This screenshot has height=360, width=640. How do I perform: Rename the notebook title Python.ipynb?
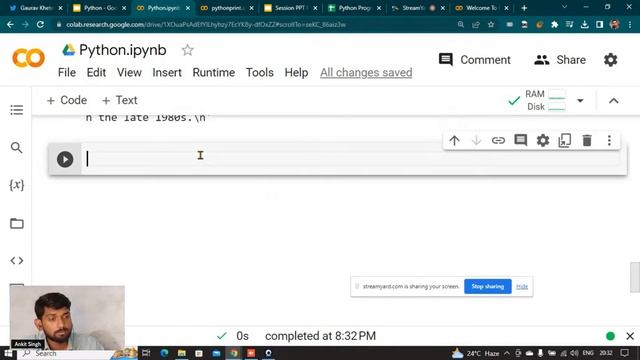click(123, 50)
